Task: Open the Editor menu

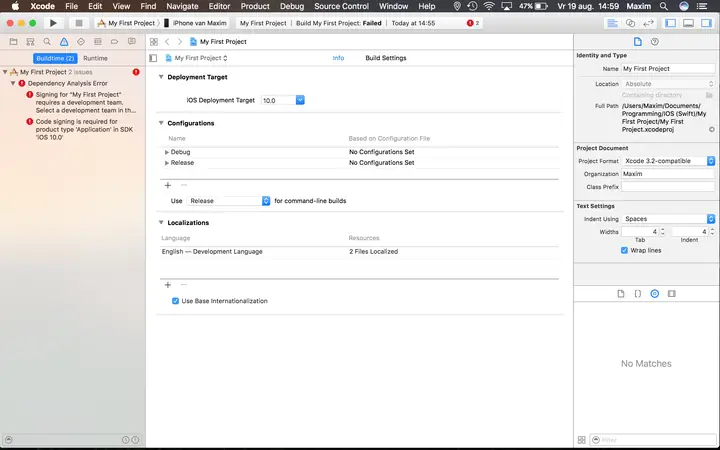Action: 219,6
